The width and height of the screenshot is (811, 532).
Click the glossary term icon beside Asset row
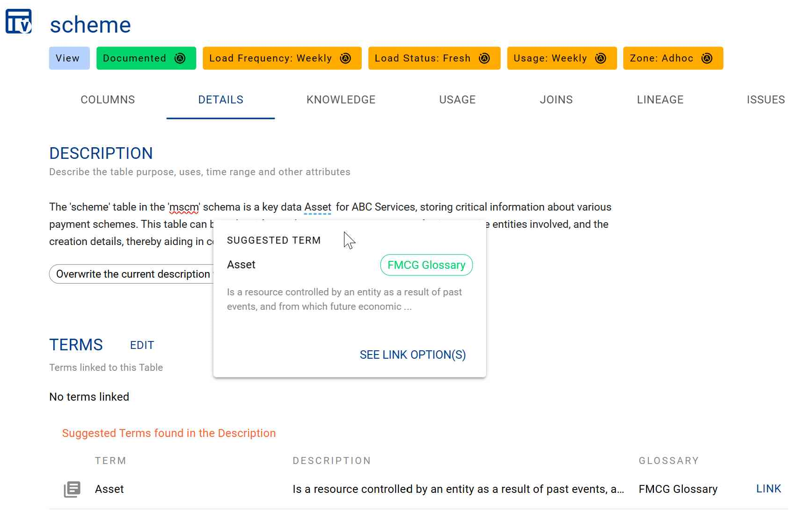[x=72, y=489]
